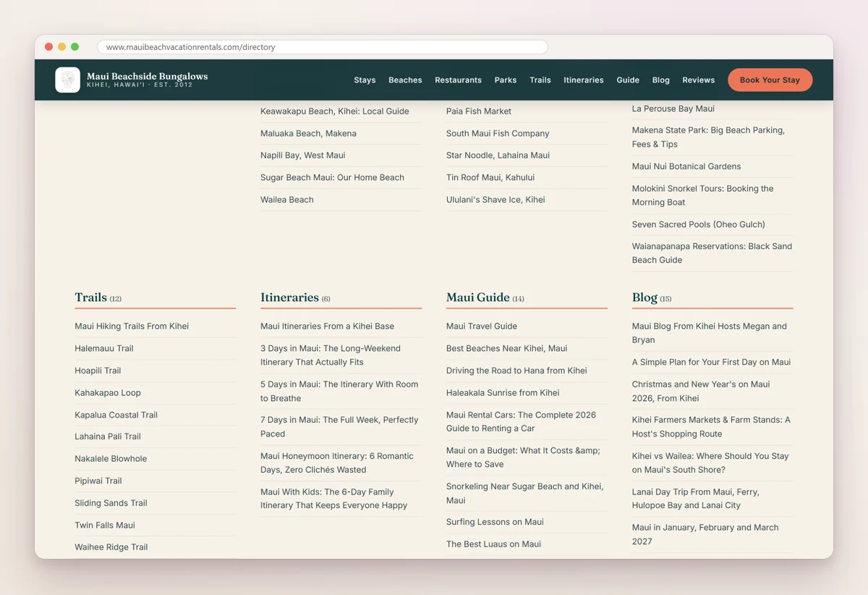Open the Hoapili Trail link
This screenshot has width=868, height=595.
(x=98, y=371)
